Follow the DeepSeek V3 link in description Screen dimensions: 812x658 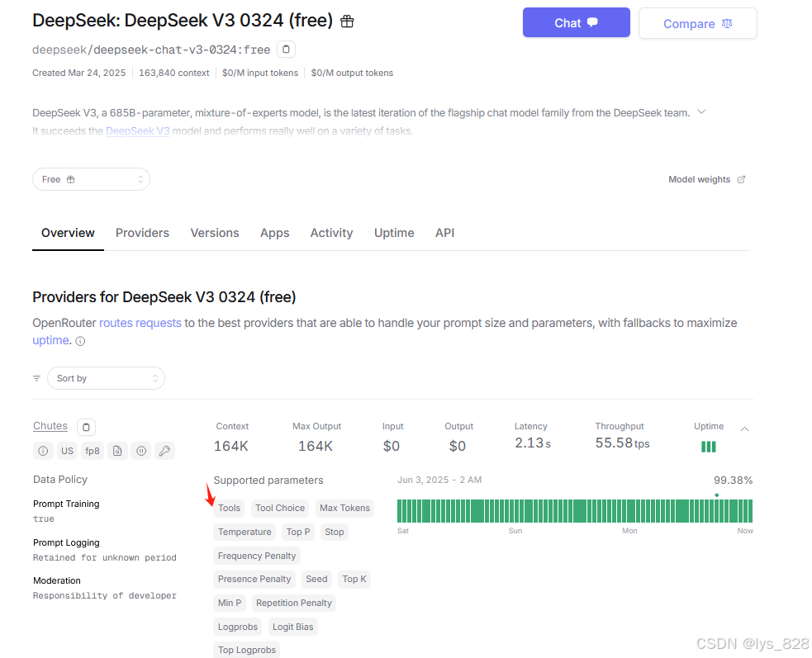click(x=138, y=131)
